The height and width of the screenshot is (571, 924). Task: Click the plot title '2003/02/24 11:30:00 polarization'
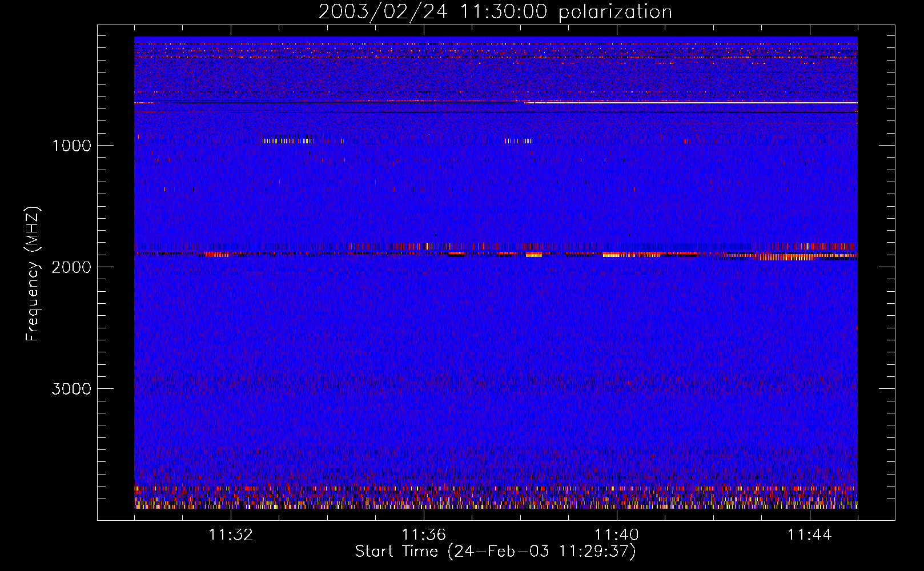point(495,11)
